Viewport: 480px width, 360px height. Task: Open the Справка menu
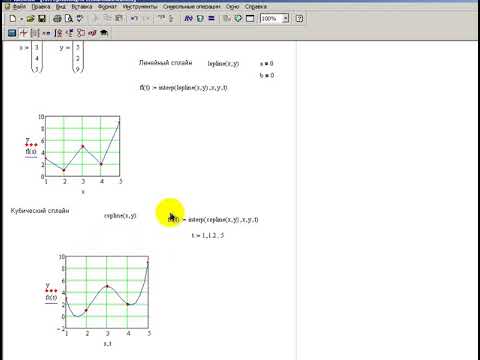(x=256, y=7)
